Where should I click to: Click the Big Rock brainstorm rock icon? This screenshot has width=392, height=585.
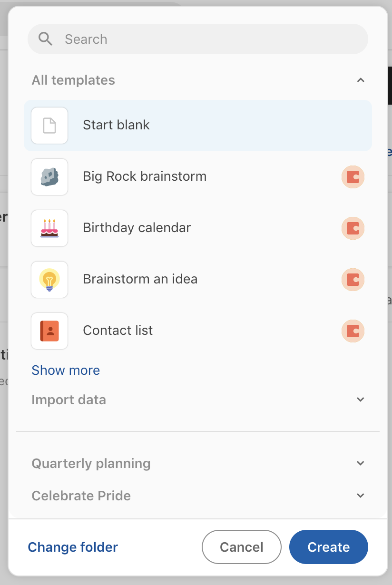[49, 177]
